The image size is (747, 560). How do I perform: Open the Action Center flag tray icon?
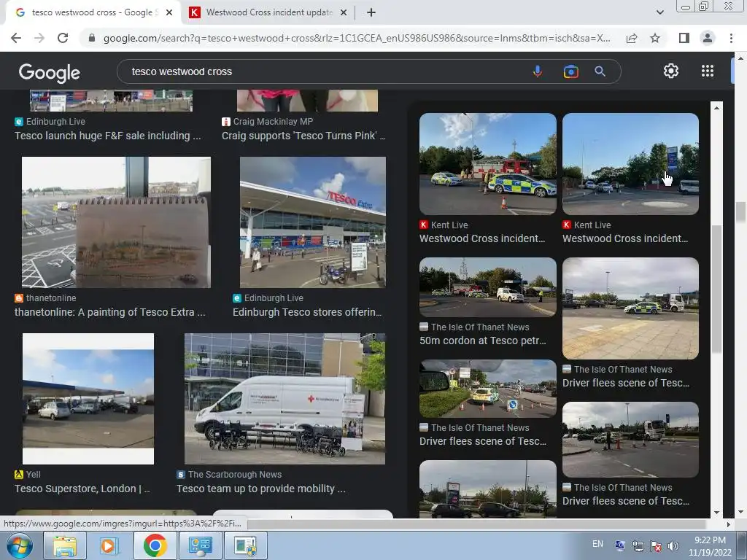[x=656, y=546]
